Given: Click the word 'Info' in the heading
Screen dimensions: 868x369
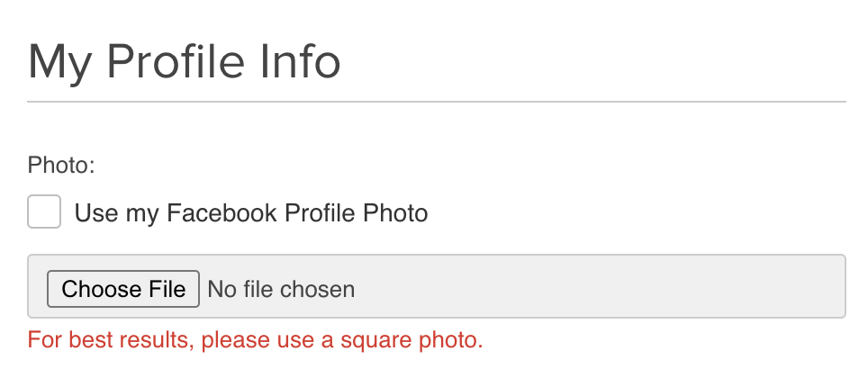Looking at the screenshot, I should (308, 62).
